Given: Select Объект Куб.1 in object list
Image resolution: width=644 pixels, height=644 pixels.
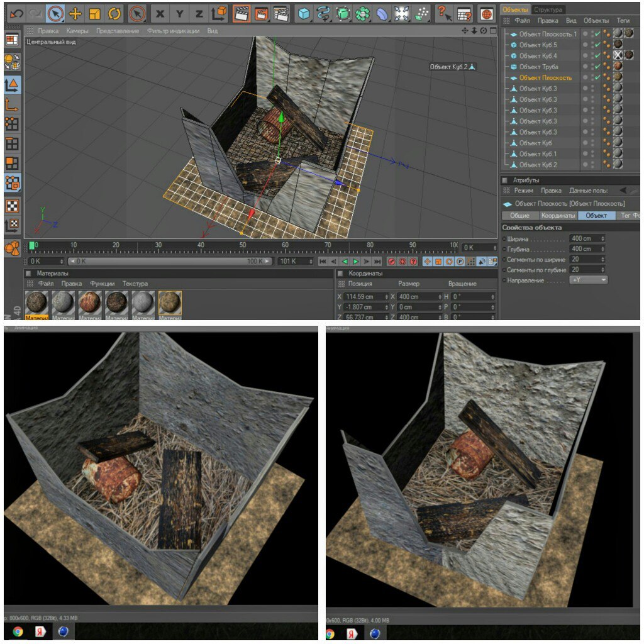Looking at the screenshot, I should (x=538, y=153).
